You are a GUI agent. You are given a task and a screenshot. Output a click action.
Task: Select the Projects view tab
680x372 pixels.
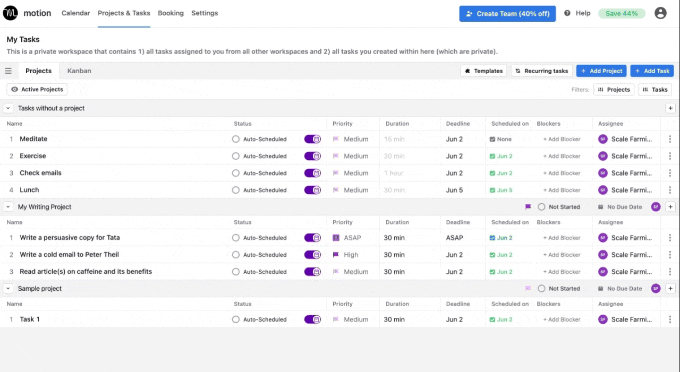tap(38, 71)
